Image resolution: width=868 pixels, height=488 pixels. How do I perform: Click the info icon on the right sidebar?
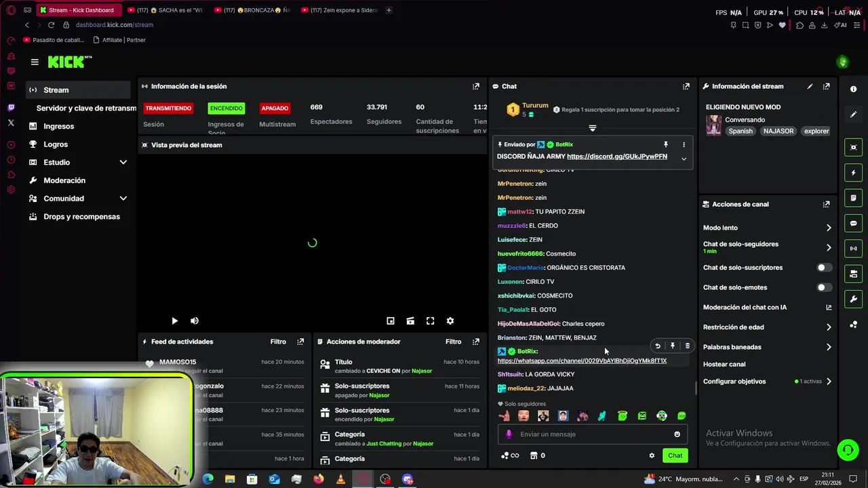click(854, 89)
